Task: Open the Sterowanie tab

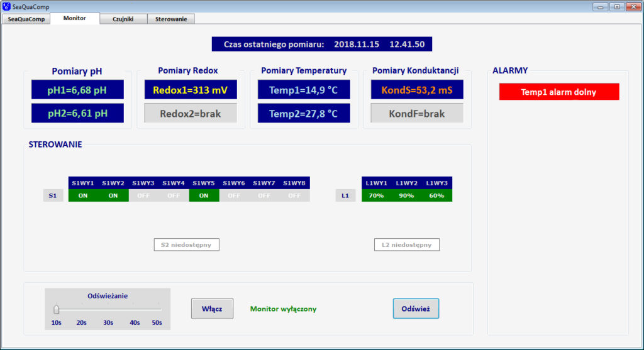Action: (x=171, y=19)
